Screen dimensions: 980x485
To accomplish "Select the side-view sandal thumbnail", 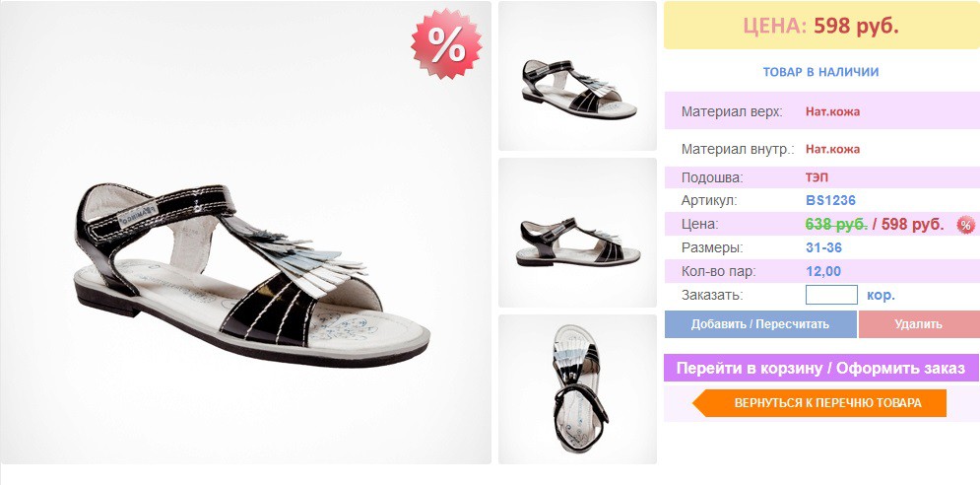I will (577, 233).
